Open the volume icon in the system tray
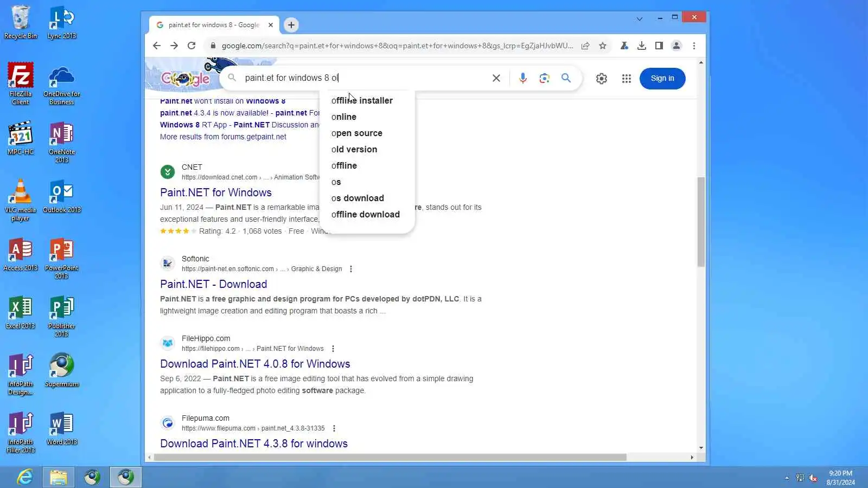 pyautogui.click(x=813, y=478)
